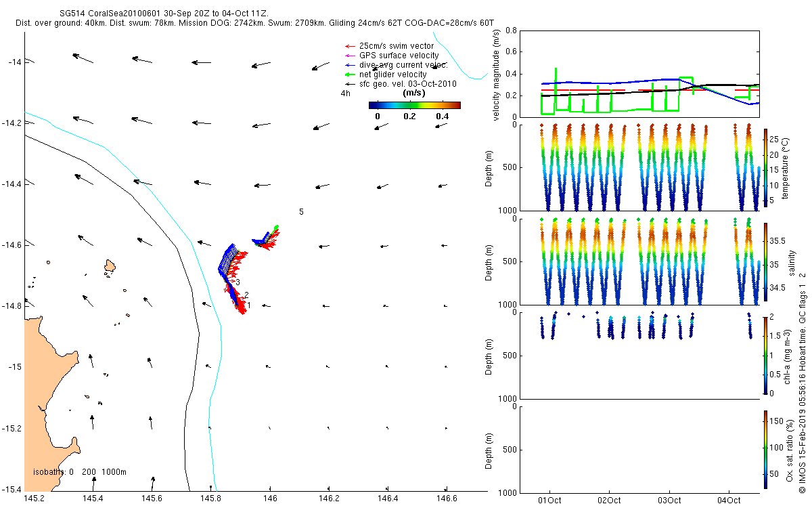Click the chl-a (mg m-3) colorbar
Viewport: 812px width, 508px height.
tap(765, 355)
